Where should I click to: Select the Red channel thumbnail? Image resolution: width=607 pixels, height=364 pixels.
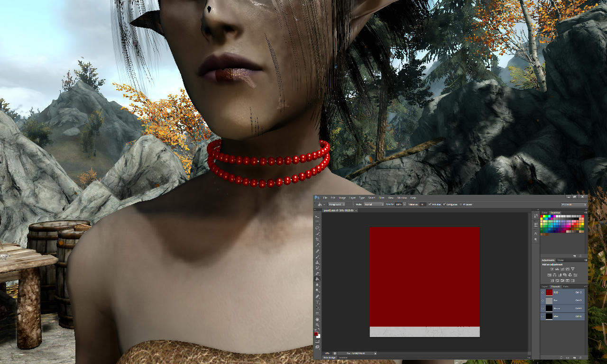tap(549, 300)
